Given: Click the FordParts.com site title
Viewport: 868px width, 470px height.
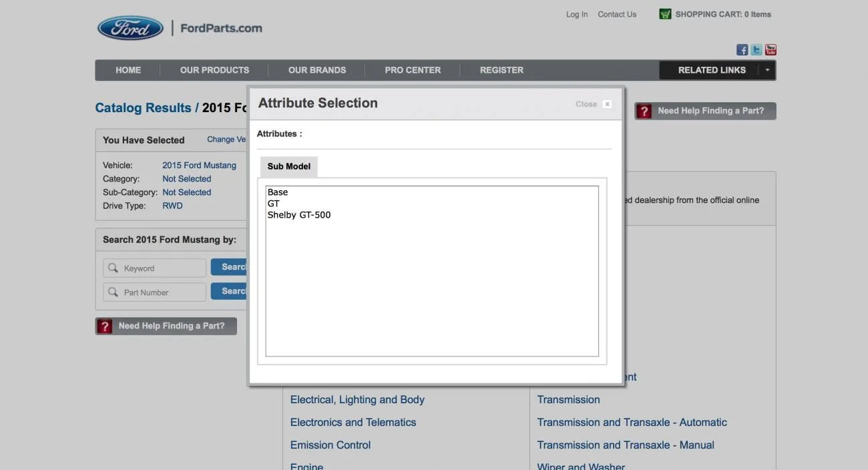Looking at the screenshot, I should [x=221, y=28].
